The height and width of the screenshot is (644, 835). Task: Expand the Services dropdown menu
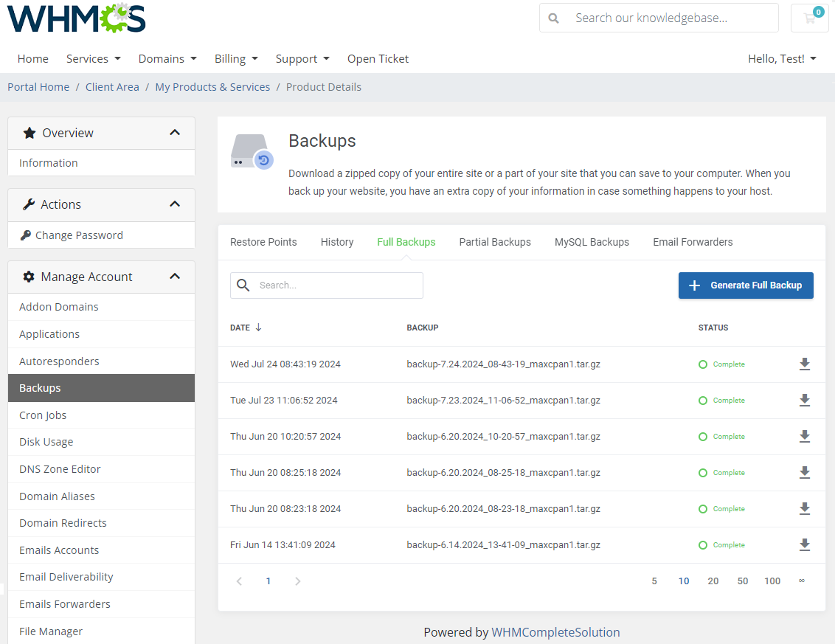(x=93, y=58)
